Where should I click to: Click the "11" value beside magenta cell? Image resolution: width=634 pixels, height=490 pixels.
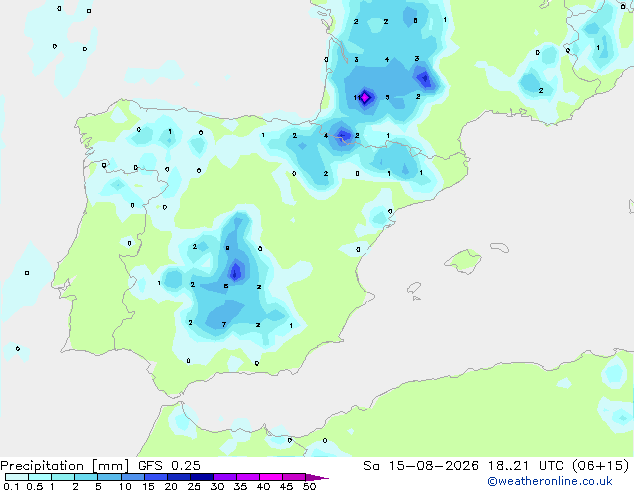click(x=357, y=97)
